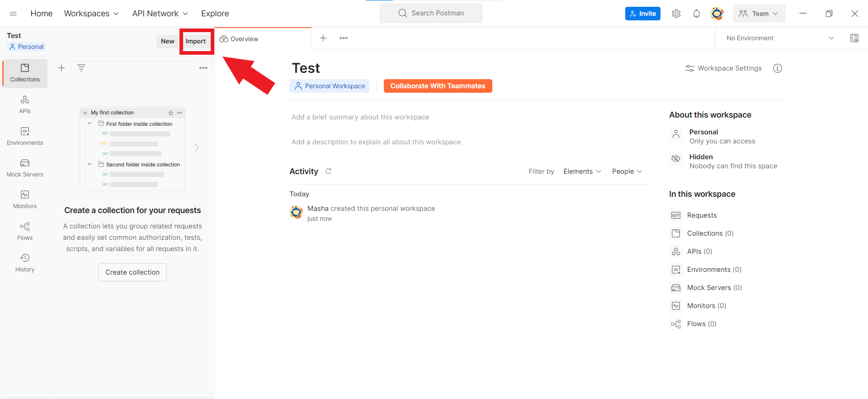Open the notifications bell icon
The height and width of the screenshot is (399, 868).
(697, 14)
